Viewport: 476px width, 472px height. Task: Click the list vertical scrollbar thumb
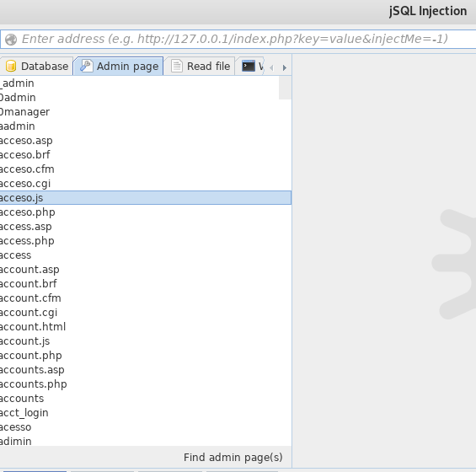click(285, 88)
